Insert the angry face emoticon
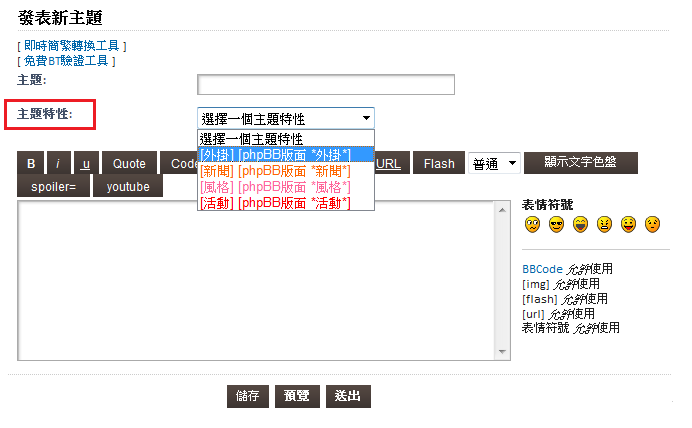The height and width of the screenshot is (428, 692). pyautogui.click(x=604, y=224)
